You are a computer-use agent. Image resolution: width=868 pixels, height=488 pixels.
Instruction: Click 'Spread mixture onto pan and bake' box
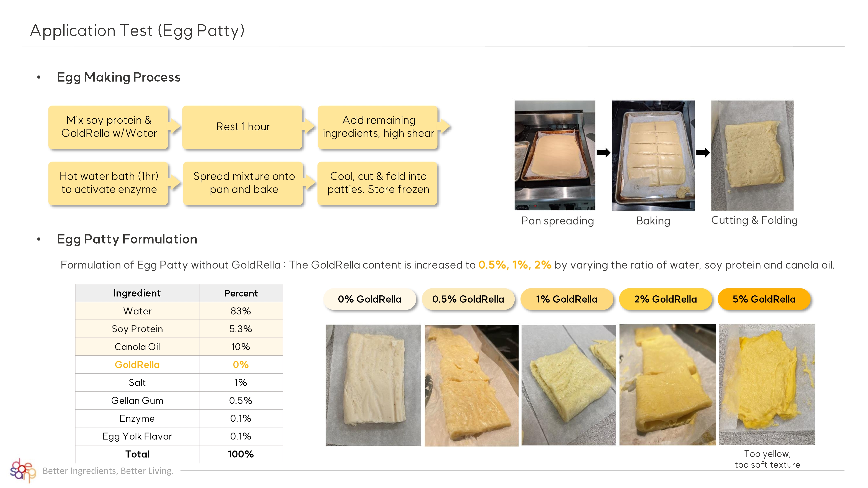(x=244, y=183)
